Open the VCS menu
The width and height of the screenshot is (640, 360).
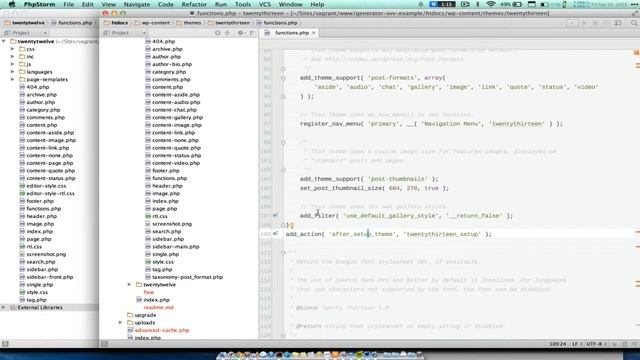[264, 4]
